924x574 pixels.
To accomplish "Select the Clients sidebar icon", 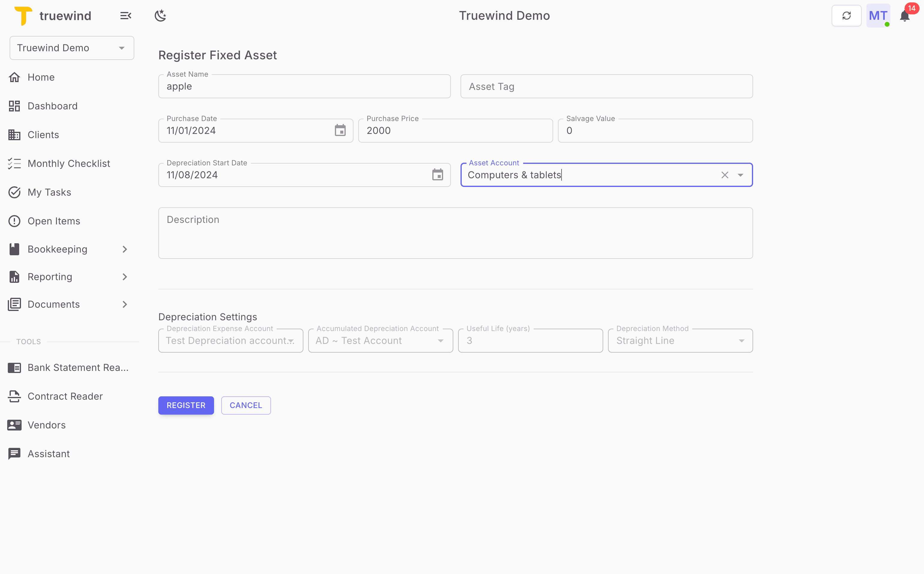I will coord(14,135).
